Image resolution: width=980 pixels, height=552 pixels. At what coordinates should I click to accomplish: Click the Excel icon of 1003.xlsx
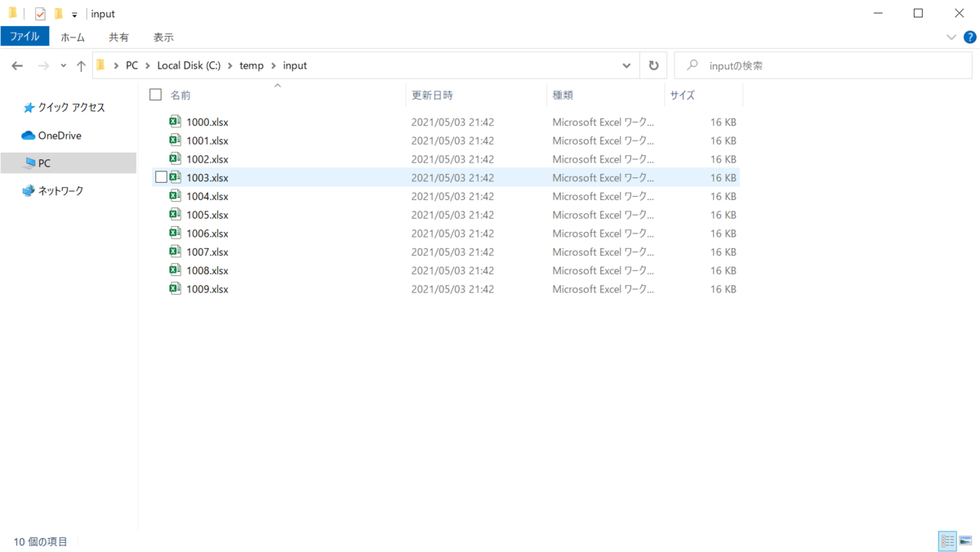tap(175, 177)
